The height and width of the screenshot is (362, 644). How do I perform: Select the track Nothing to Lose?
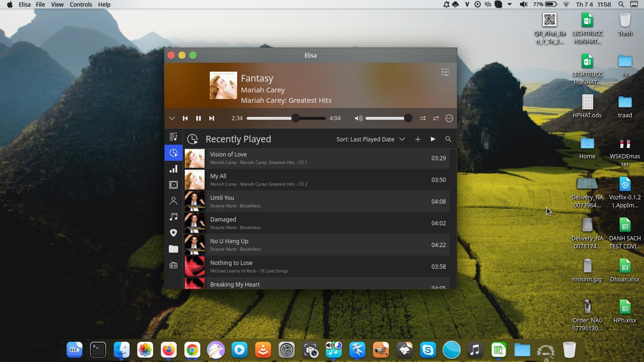(x=316, y=266)
